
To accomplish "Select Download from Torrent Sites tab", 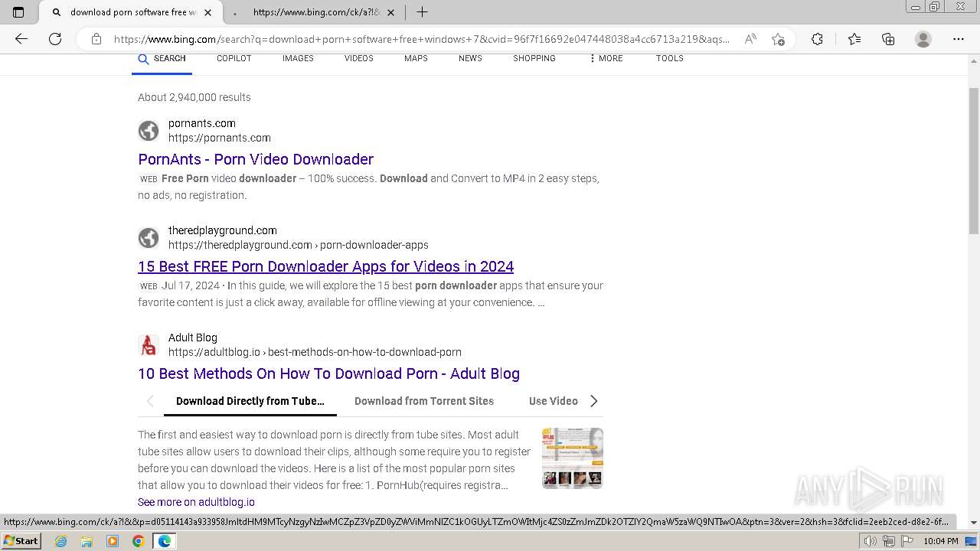I will tap(424, 401).
